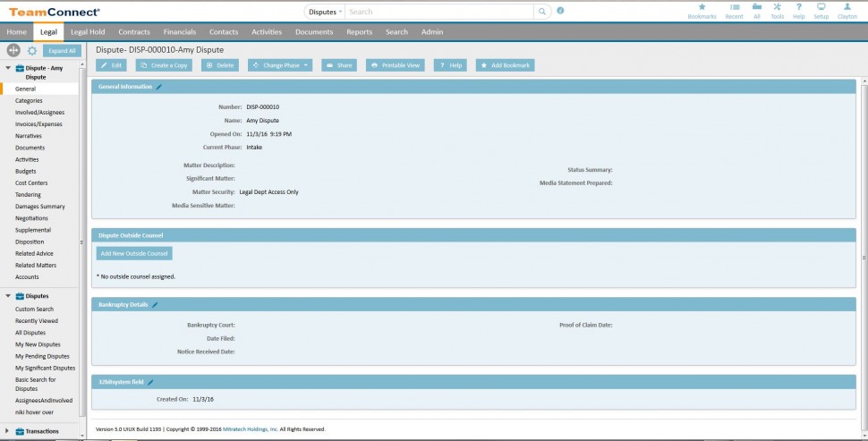868x441 pixels.
Task: Open the Clayton user profile icon
Action: click(x=847, y=7)
